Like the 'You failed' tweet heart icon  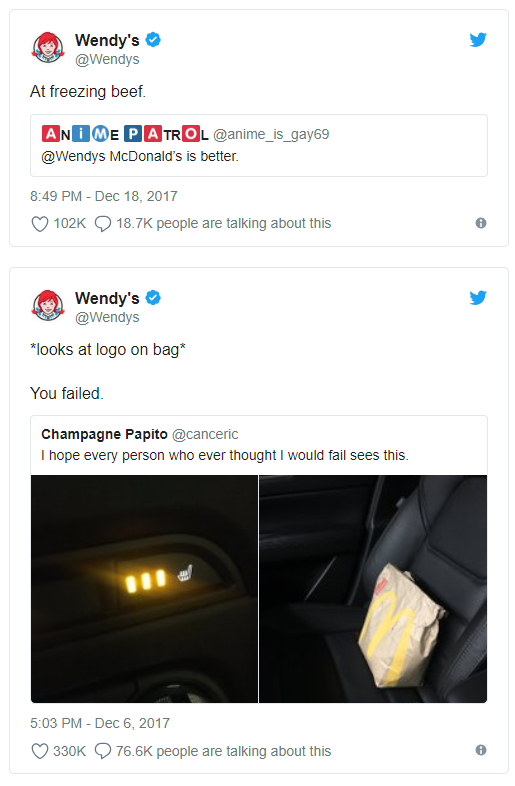40,751
